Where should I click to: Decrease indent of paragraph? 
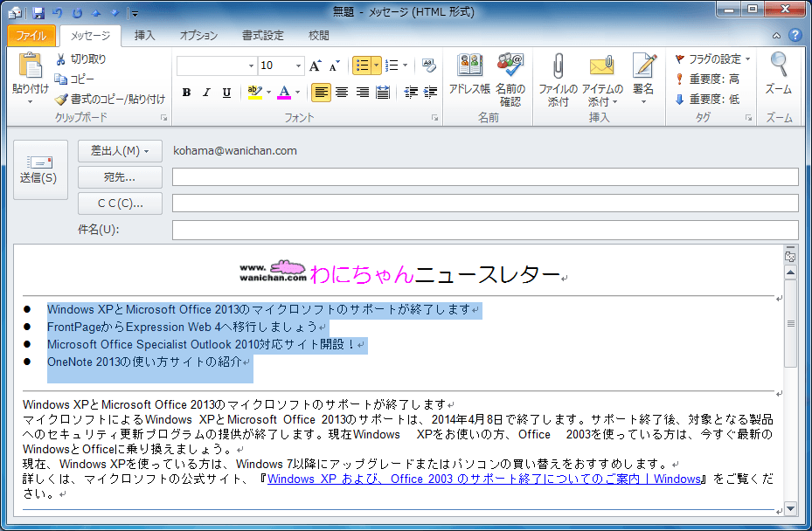tap(411, 93)
